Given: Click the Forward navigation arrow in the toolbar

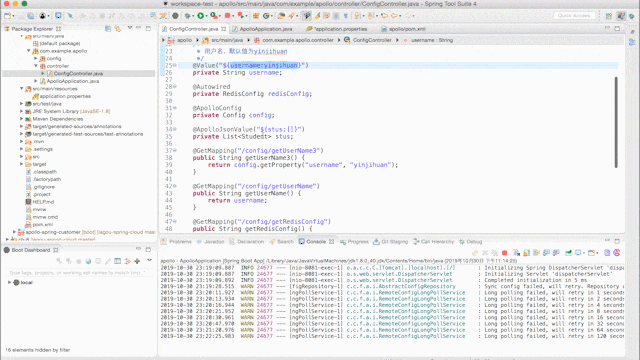Looking at the screenshot, I should [408, 16].
